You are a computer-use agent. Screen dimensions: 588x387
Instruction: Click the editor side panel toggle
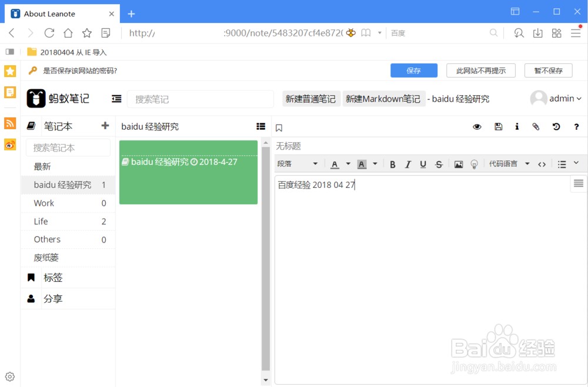[x=578, y=183]
